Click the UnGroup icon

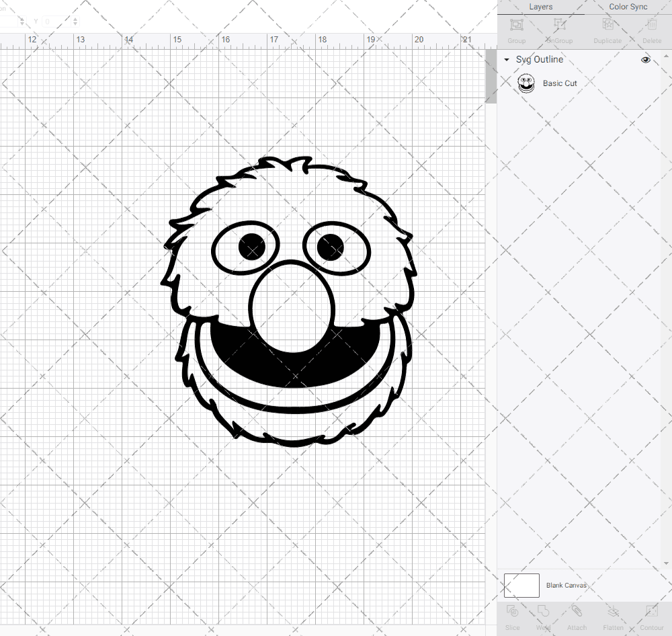[559, 24]
